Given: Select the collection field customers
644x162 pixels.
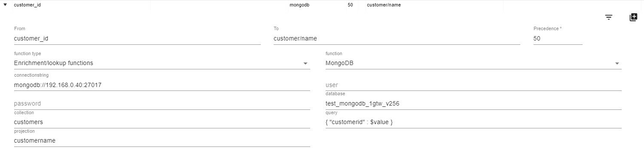Looking at the screenshot, I should [x=162, y=122].
